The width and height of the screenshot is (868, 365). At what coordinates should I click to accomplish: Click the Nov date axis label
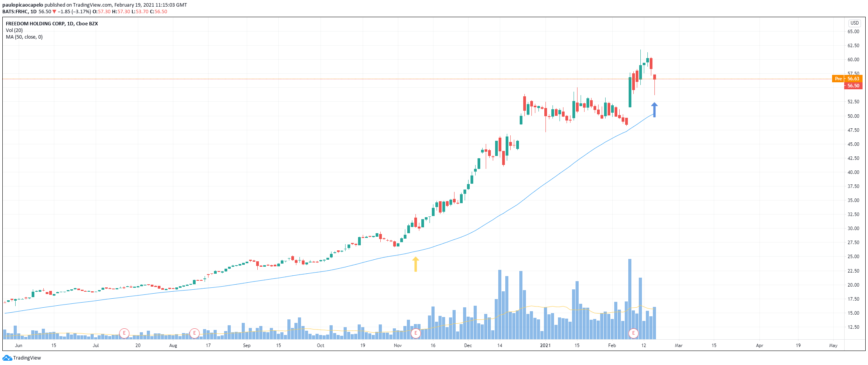click(398, 346)
